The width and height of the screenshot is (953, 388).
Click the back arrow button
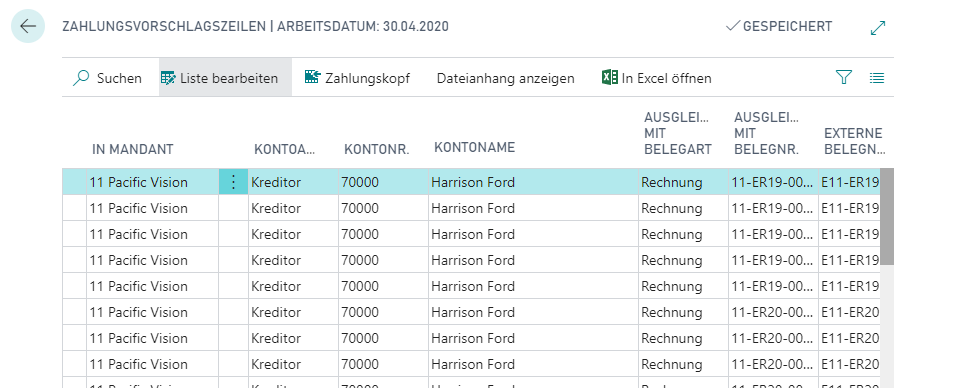point(28,26)
